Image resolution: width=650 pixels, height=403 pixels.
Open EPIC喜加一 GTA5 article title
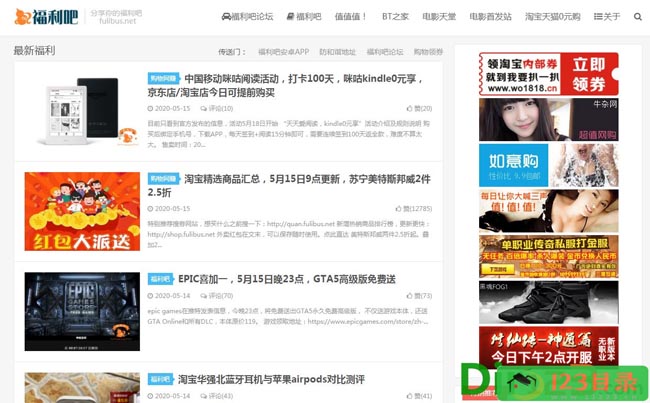286,279
